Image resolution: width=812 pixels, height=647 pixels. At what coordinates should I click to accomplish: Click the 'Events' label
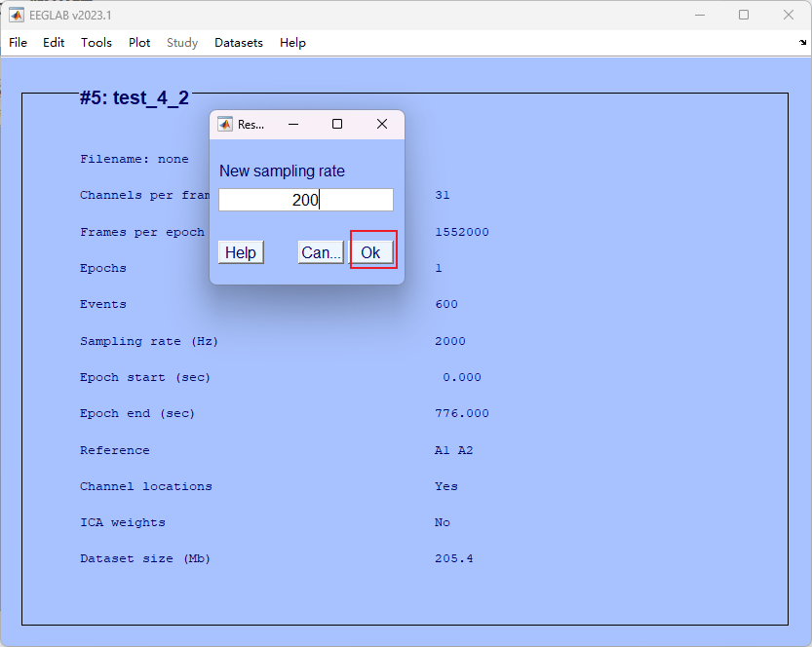point(103,304)
